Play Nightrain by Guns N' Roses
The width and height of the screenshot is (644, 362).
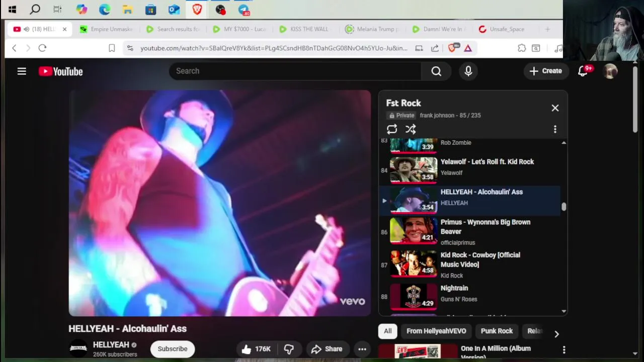click(x=470, y=296)
